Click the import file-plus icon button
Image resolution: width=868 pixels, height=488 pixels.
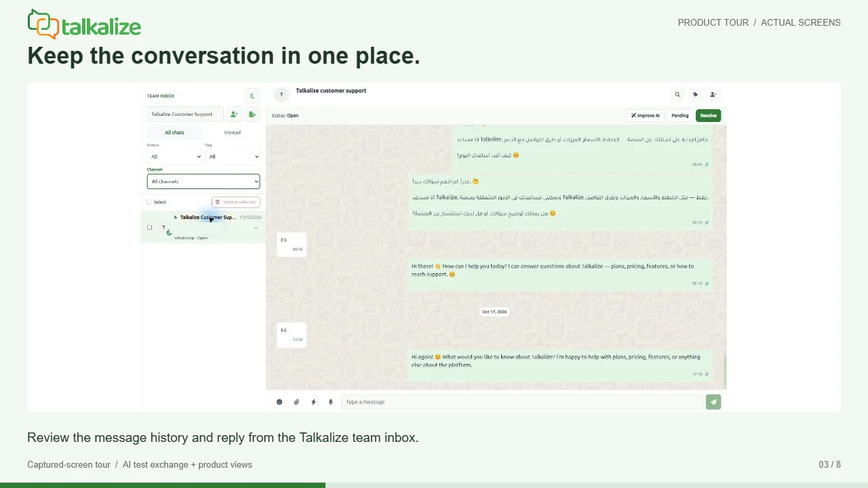(x=252, y=115)
